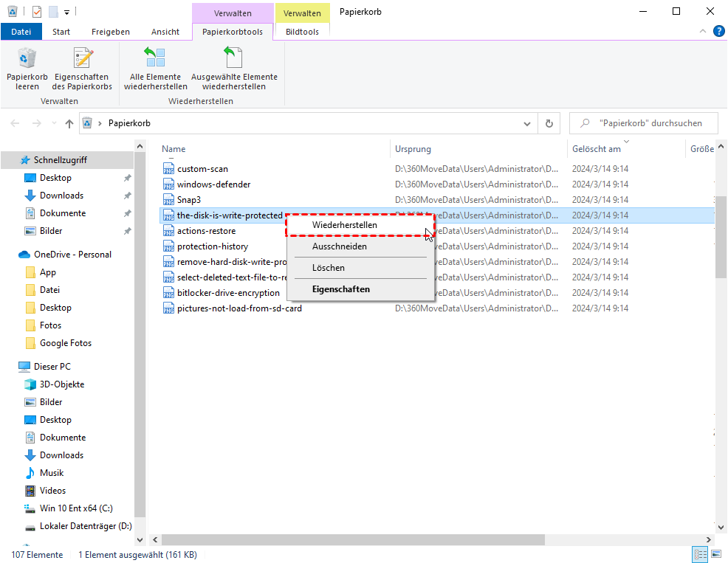The height and width of the screenshot is (563, 728).
Task: Switch to details view icon
Action: pos(698,554)
